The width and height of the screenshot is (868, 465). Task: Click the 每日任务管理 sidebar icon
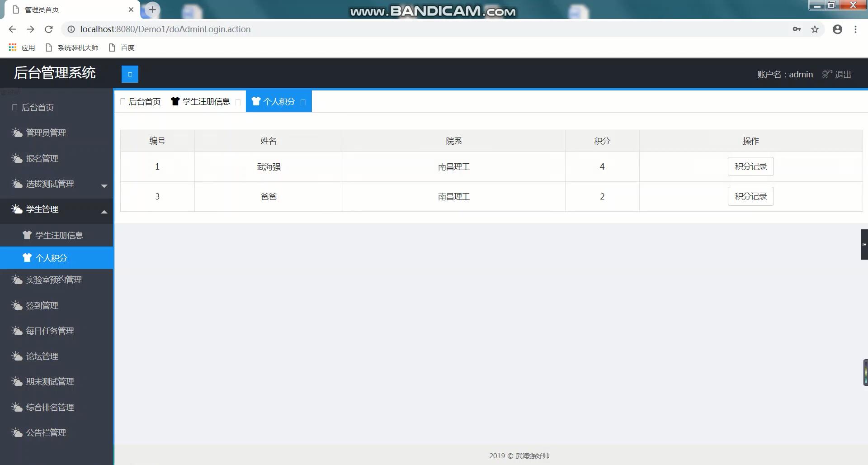[x=17, y=331]
